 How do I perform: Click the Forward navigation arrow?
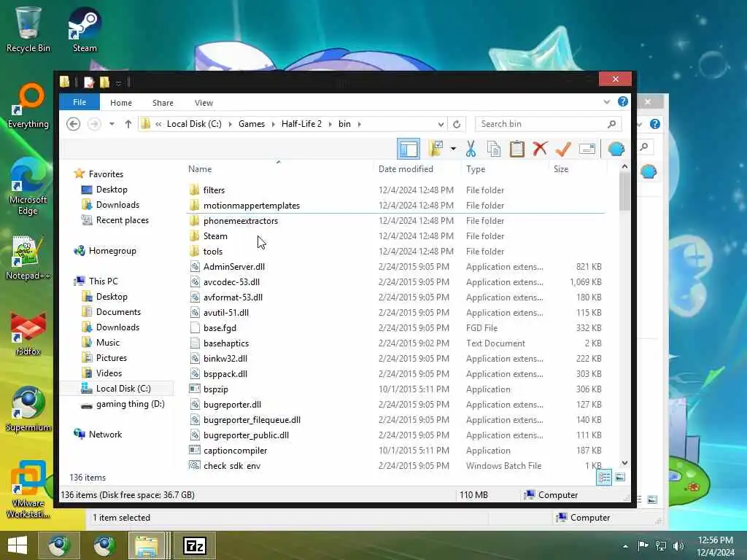click(x=94, y=124)
